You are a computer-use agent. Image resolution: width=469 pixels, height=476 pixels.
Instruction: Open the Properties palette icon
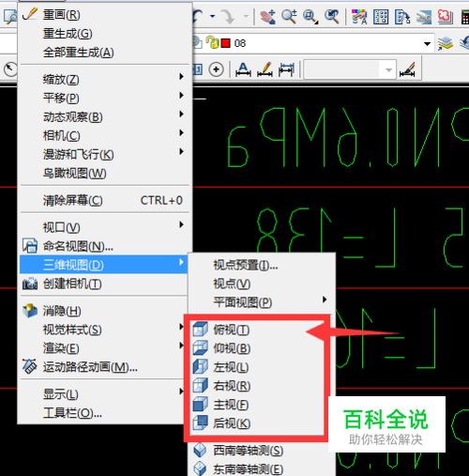[359, 16]
